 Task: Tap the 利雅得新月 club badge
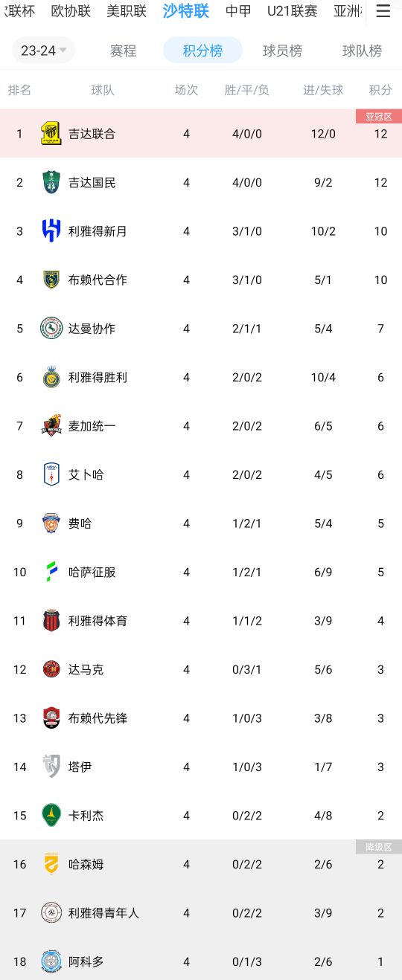pyautogui.click(x=51, y=231)
